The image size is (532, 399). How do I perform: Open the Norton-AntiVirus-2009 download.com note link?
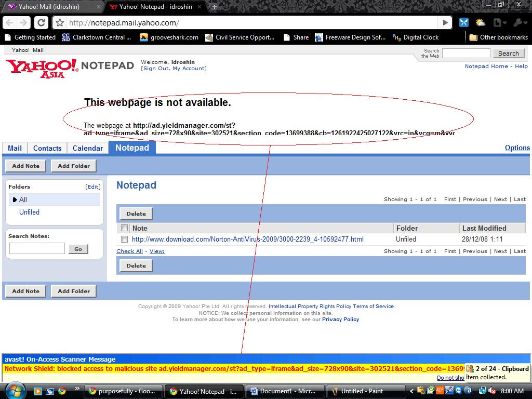pyautogui.click(x=248, y=239)
